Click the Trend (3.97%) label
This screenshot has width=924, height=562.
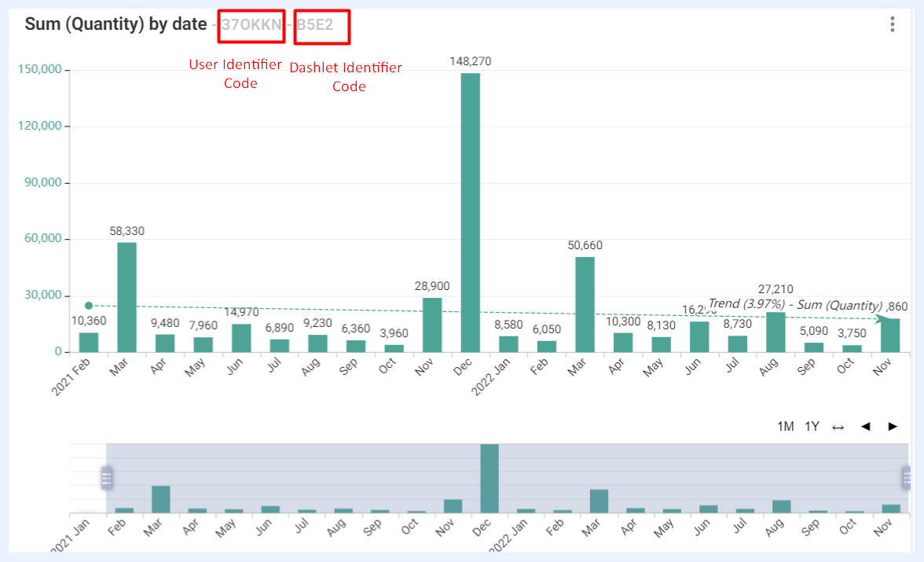tap(746, 303)
